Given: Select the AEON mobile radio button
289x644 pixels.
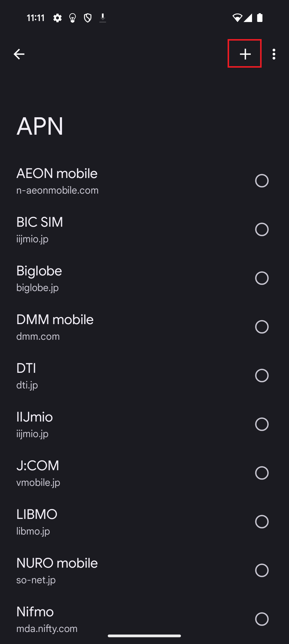Looking at the screenshot, I should [x=262, y=181].
